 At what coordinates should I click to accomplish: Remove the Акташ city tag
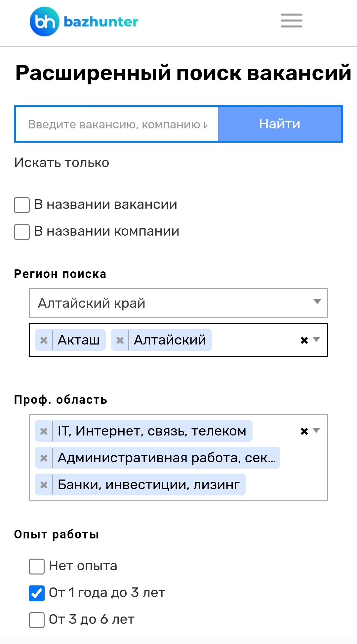[x=44, y=340]
